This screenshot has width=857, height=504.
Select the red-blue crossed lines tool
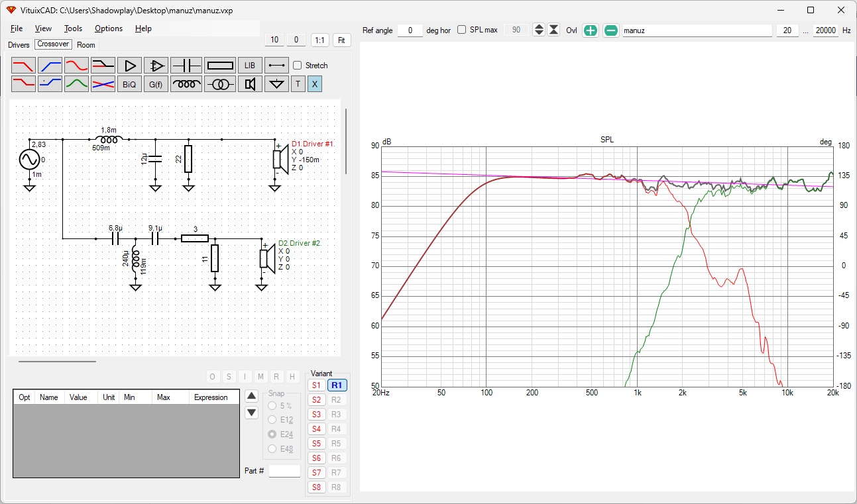coord(103,84)
